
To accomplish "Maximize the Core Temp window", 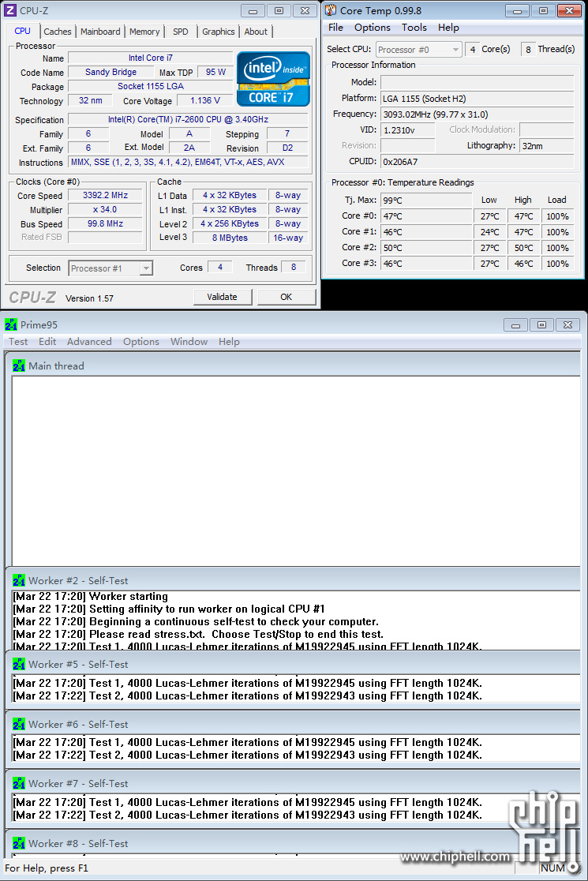I will pyautogui.click(x=543, y=10).
